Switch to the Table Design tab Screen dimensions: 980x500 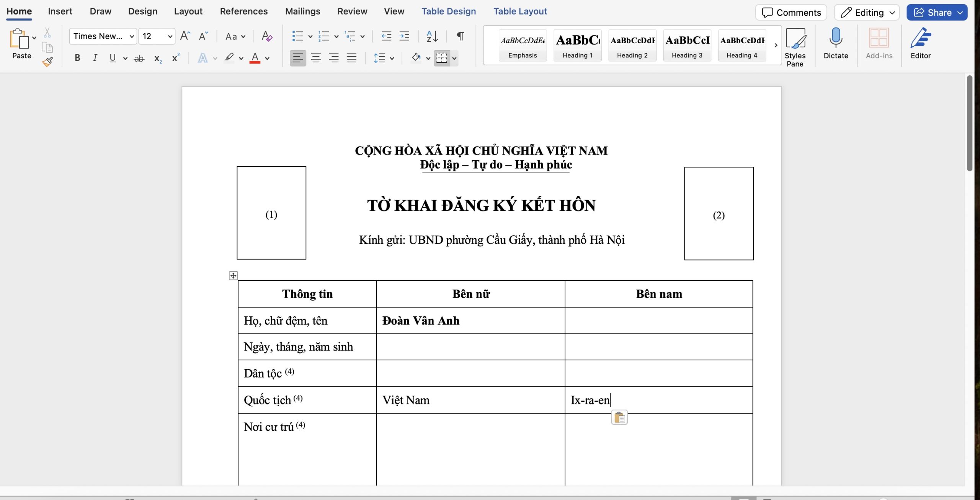(448, 11)
